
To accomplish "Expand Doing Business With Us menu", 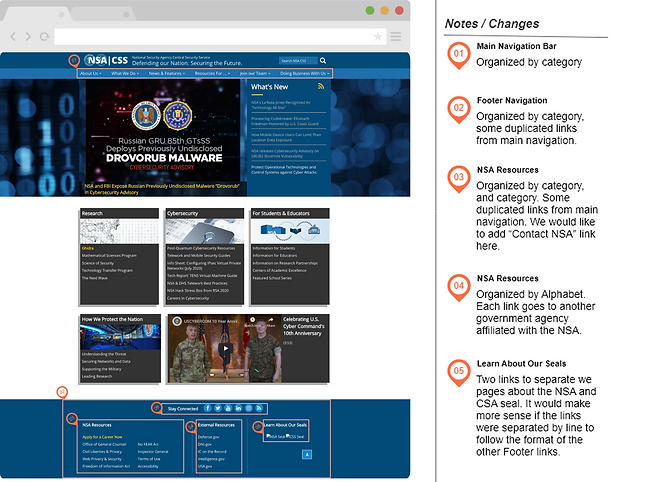I will click(x=305, y=73).
